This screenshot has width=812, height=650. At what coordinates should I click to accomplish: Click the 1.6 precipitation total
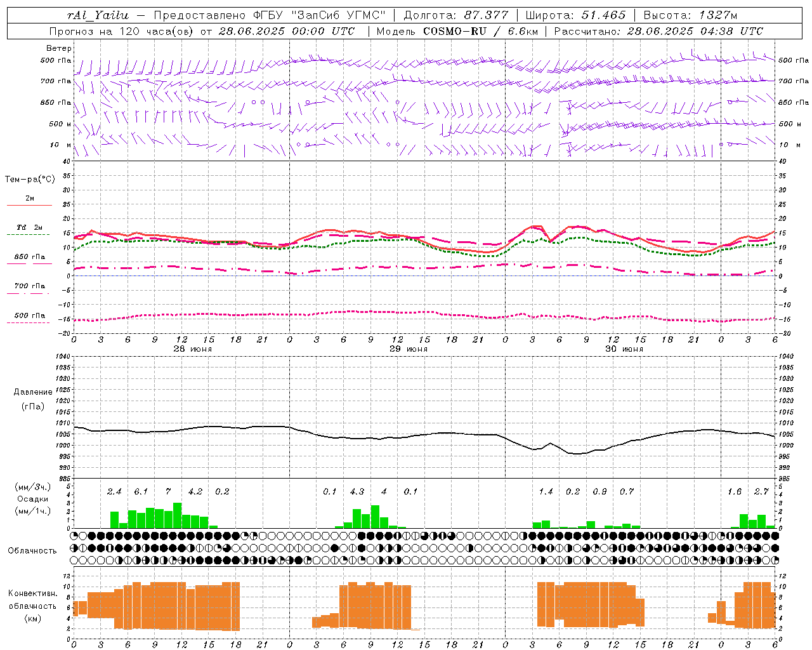(x=735, y=492)
